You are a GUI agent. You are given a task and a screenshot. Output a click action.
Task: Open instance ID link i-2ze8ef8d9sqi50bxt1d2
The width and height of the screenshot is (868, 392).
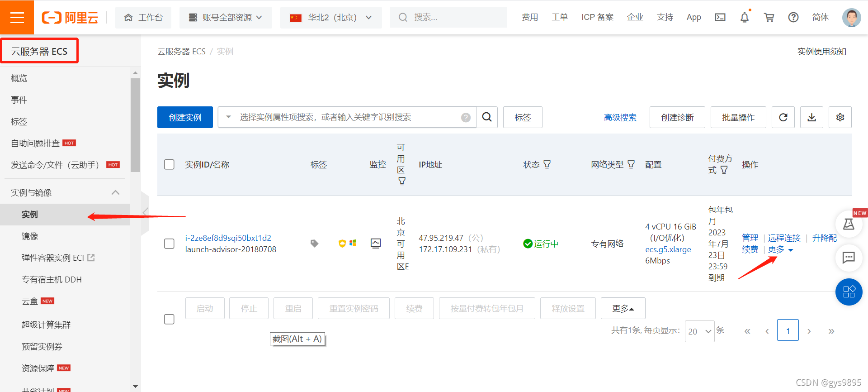(228, 238)
